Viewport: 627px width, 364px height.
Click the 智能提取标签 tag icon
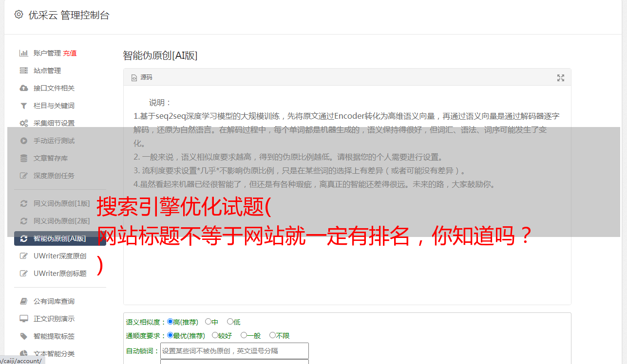pyautogui.click(x=23, y=336)
